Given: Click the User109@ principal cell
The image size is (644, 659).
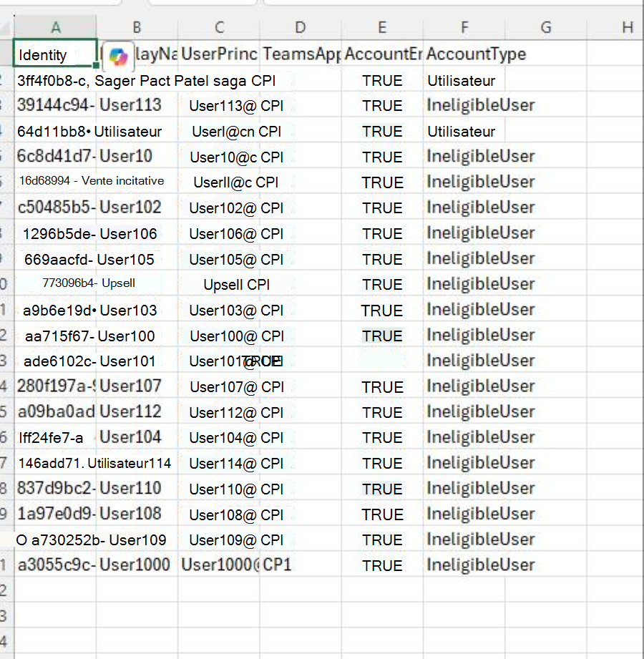Looking at the screenshot, I should click(x=222, y=540).
